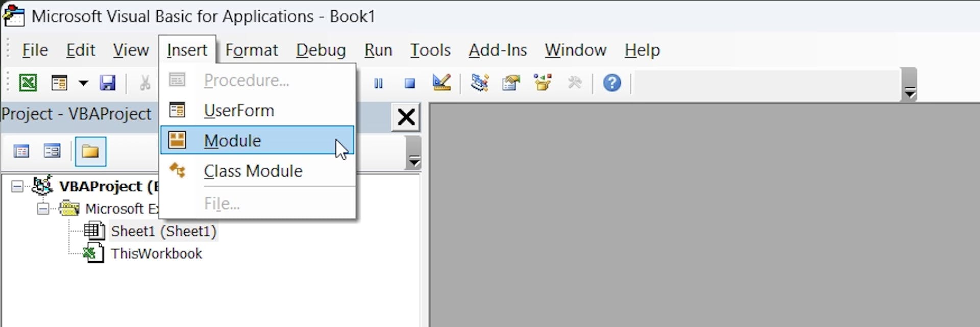Click File... entry in Insert menu
Viewport: 980px width, 327px height.
coord(257,204)
